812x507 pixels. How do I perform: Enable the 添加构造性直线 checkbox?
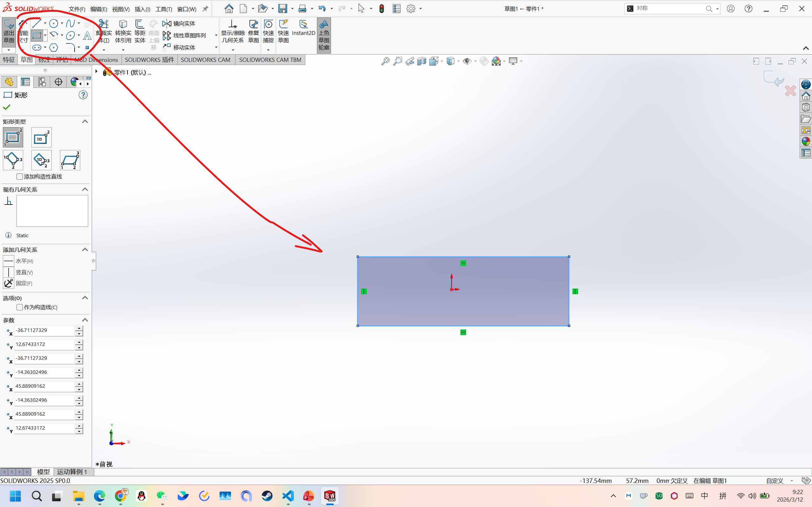[20, 176]
